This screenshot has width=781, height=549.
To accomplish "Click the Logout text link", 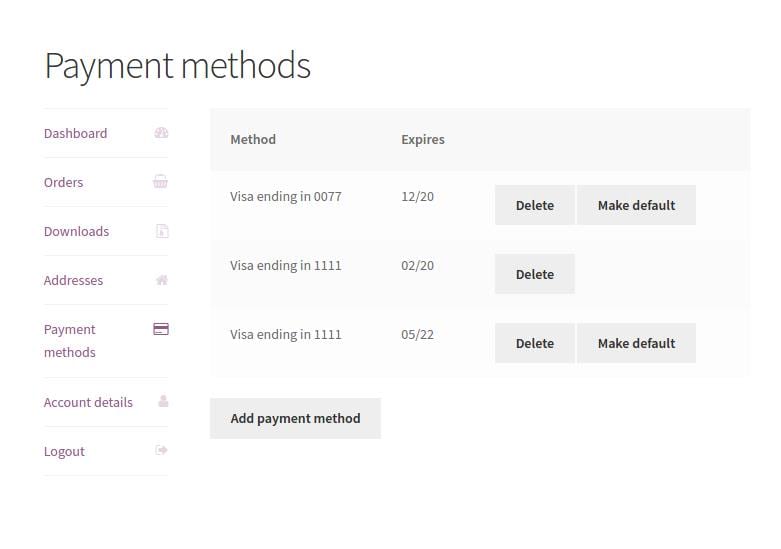I will coord(64,451).
